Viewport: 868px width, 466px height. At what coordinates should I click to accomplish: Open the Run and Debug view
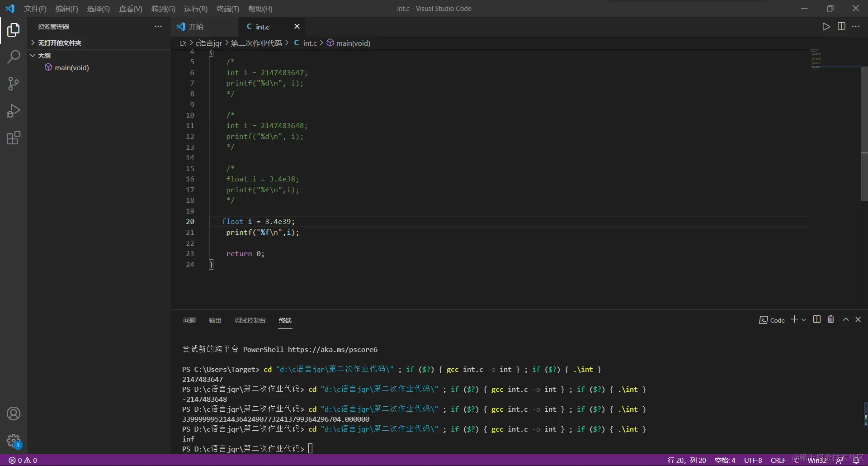point(14,111)
